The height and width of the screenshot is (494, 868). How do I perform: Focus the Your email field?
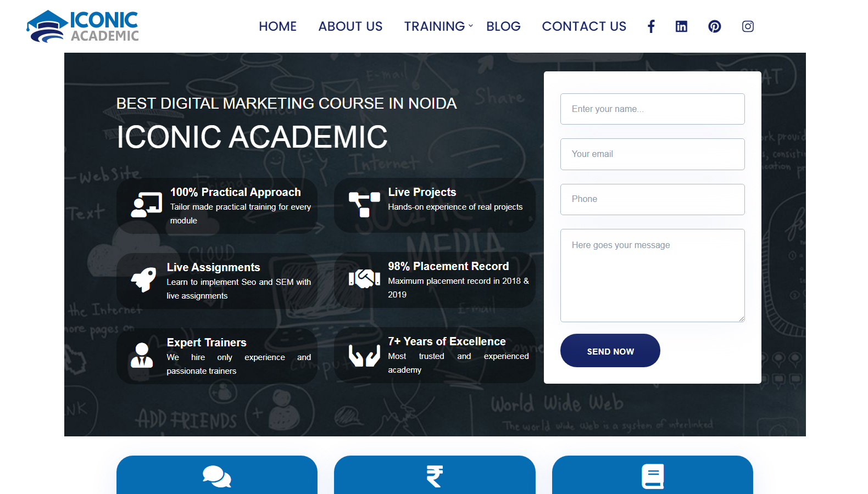[653, 154]
